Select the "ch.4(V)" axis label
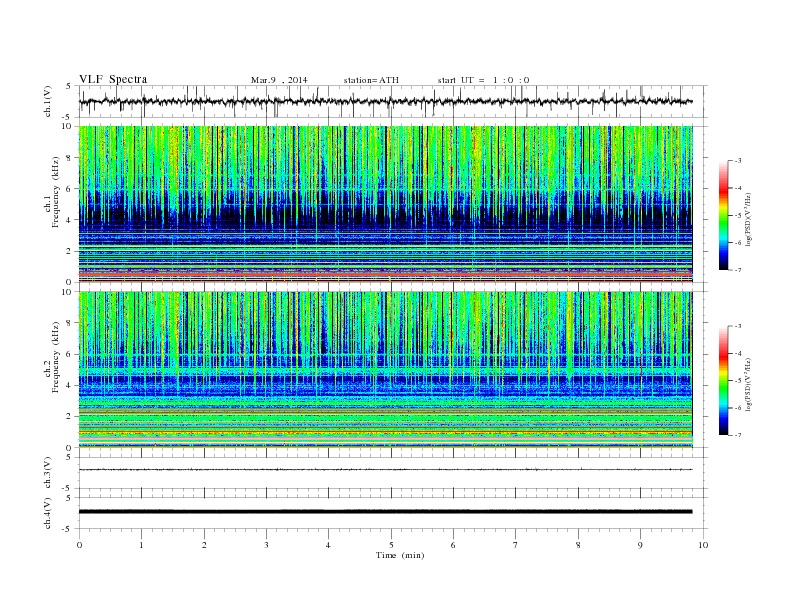The image size is (792, 612). coord(48,513)
